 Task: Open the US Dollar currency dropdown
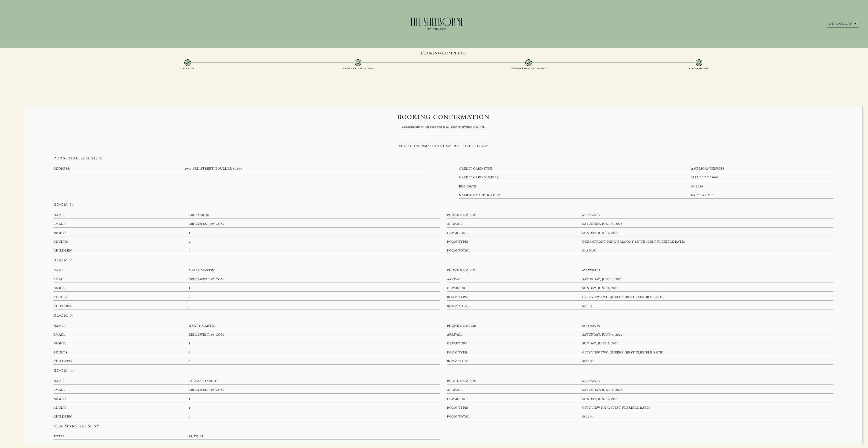pyautogui.click(x=842, y=24)
